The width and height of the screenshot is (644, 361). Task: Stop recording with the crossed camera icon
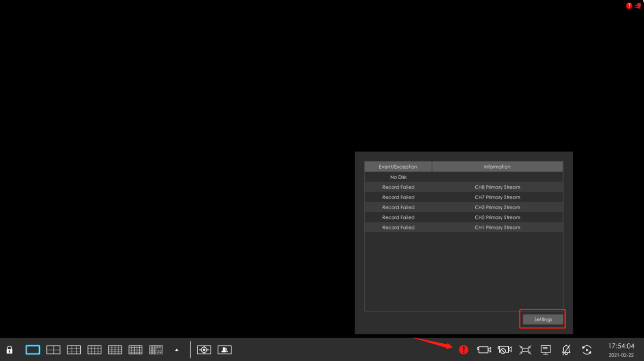click(505, 350)
